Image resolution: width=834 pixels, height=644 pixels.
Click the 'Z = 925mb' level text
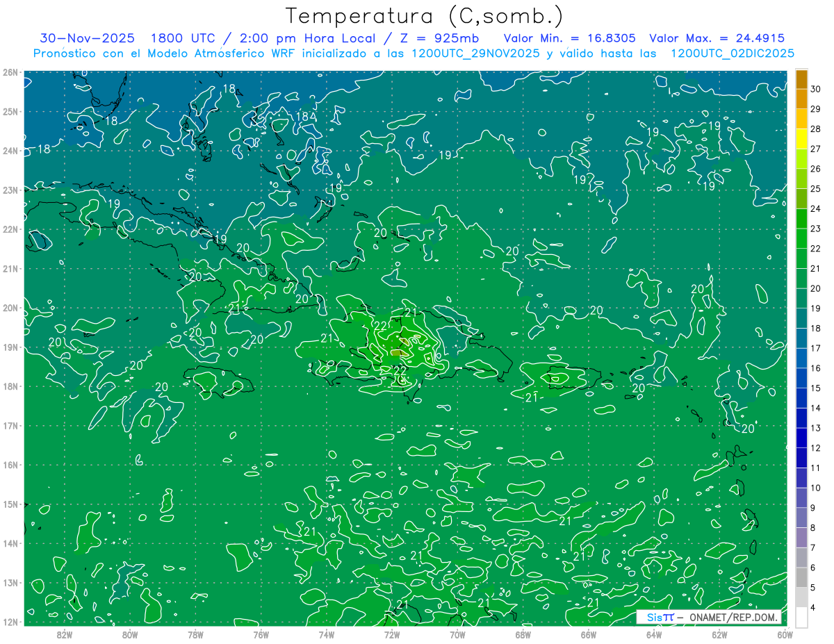pyautogui.click(x=439, y=38)
